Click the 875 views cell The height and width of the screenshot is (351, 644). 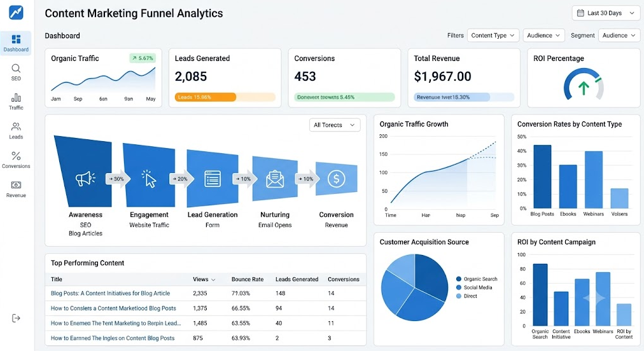197,338
